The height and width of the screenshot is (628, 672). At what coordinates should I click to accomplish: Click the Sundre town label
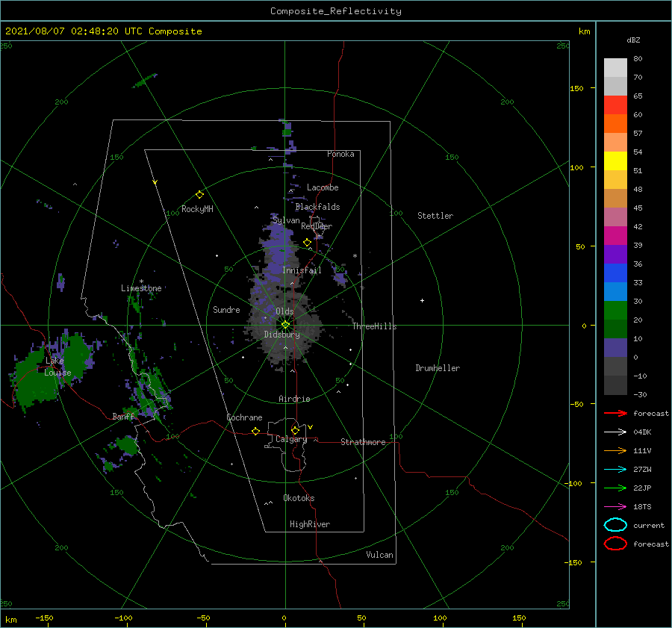[x=226, y=309]
